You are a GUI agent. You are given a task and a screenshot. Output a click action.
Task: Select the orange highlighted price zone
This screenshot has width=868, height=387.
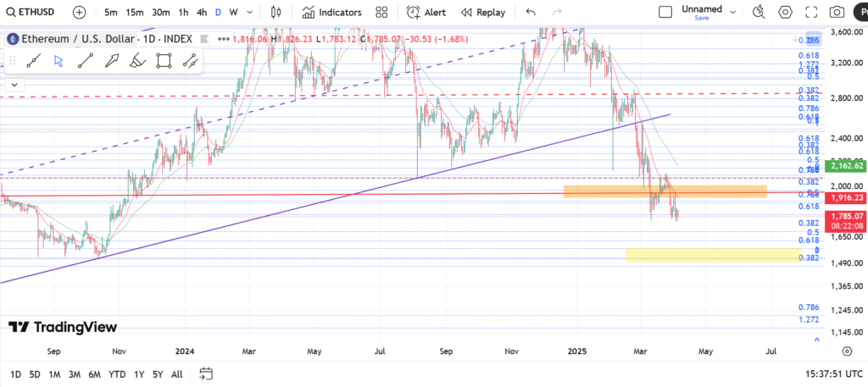coord(665,191)
